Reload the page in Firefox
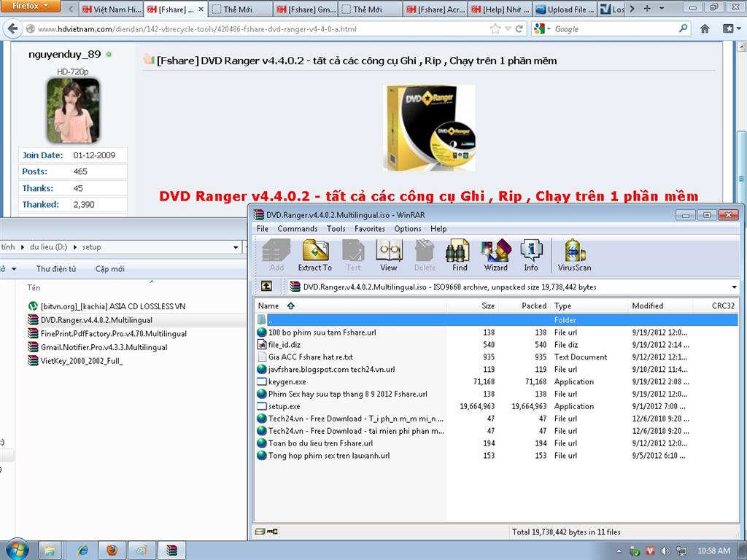Viewport: 747px width, 560px height. click(x=519, y=29)
